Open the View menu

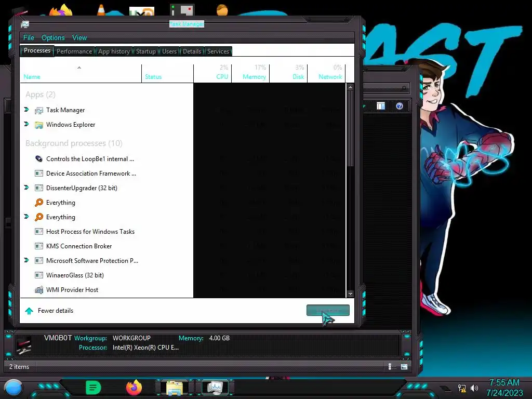(x=79, y=37)
